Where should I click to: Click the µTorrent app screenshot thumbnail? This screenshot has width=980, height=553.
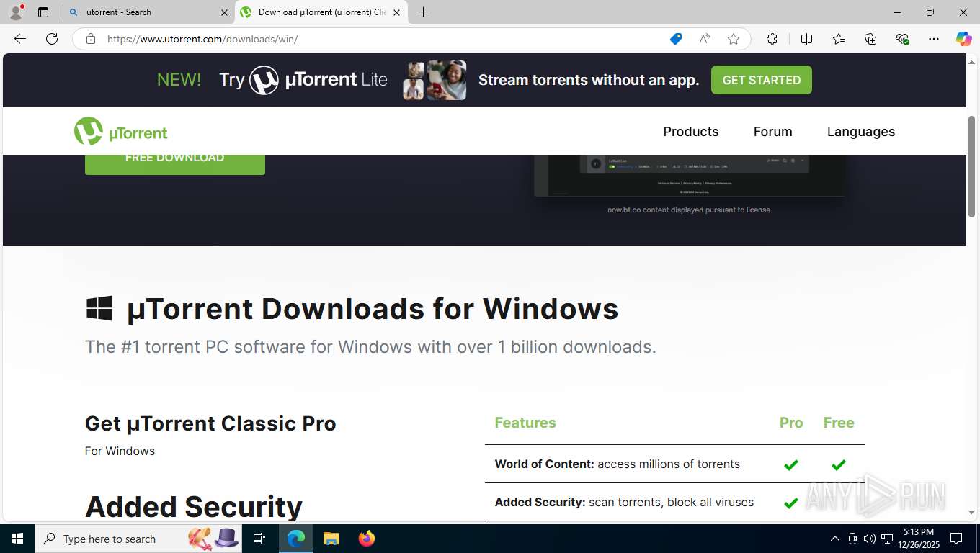(690, 175)
